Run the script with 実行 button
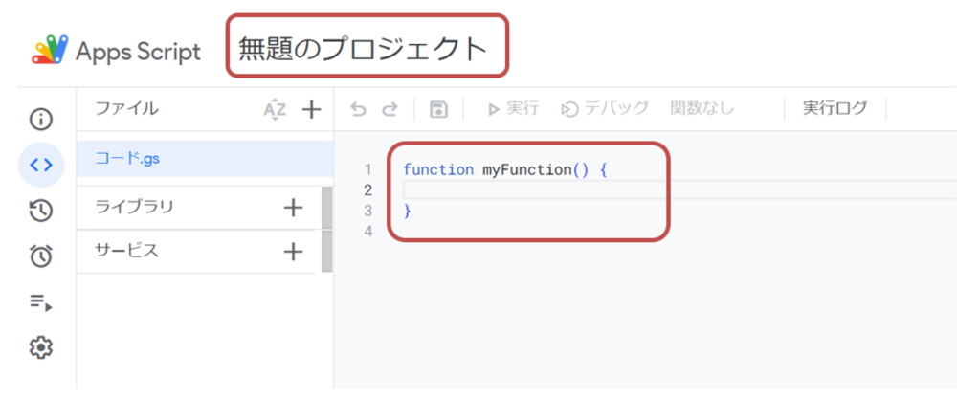 [x=513, y=109]
